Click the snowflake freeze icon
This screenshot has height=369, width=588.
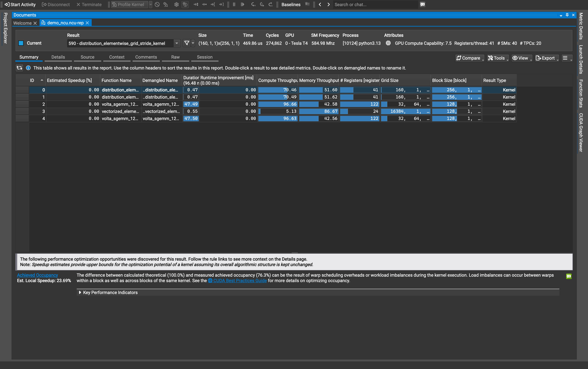pos(176,4)
